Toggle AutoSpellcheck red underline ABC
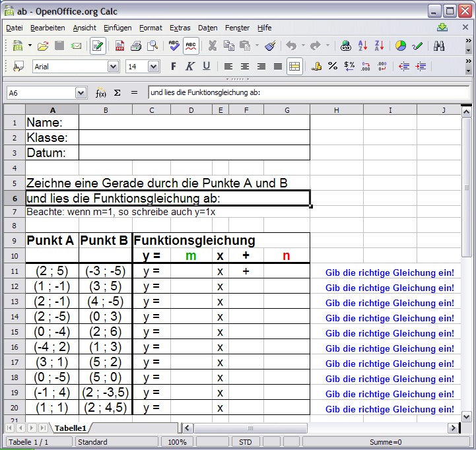The image size is (476, 450). pyautogui.click(x=191, y=46)
